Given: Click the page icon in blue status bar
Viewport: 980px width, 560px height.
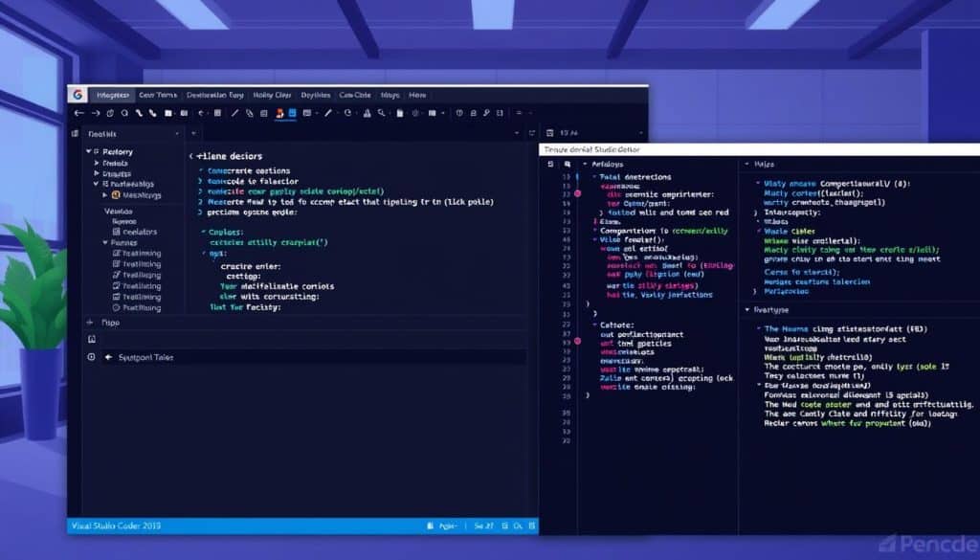Looking at the screenshot, I should [x=430, y=526].
